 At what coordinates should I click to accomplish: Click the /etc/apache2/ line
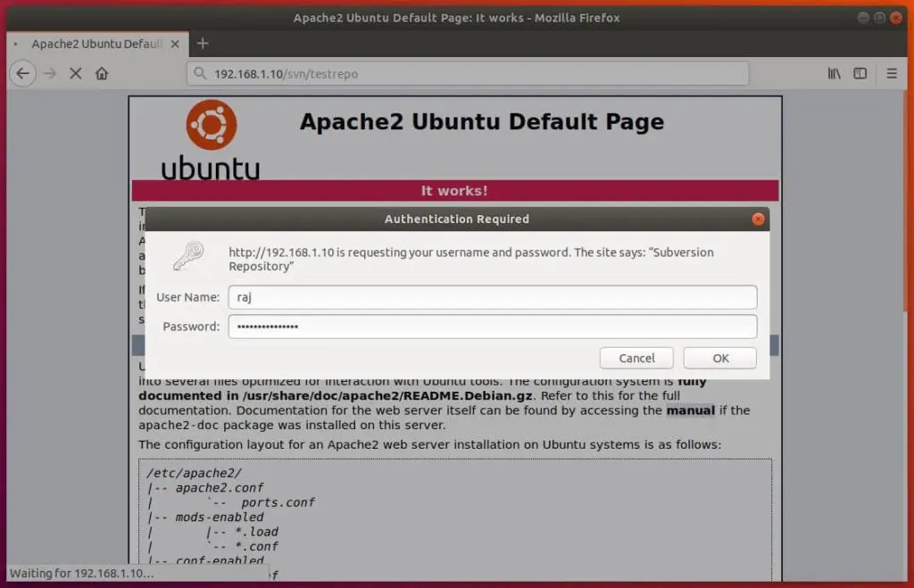[x=194, y=473]
